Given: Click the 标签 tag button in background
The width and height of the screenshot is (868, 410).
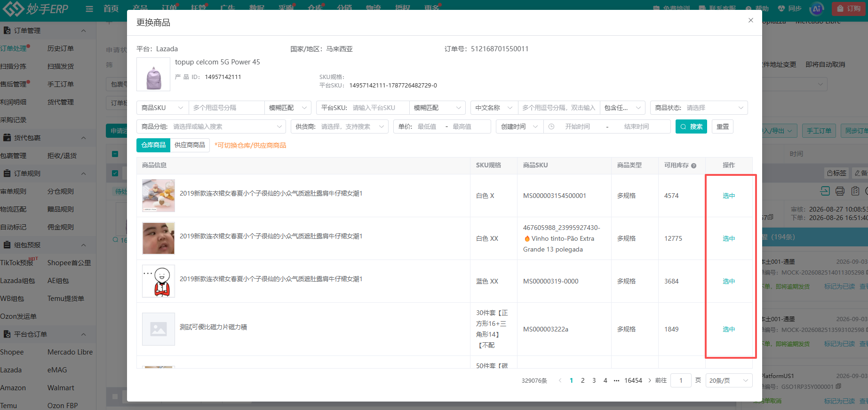Looking at the screenshot, I should coord(836,173).
